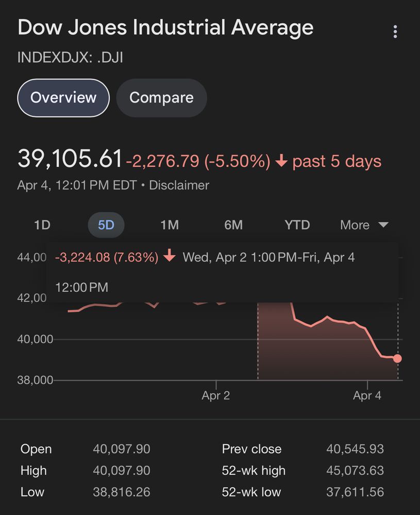Click the chart's endpoint marker dot
420x515 pixels.
pyautogui.click(x=397, y=358)
